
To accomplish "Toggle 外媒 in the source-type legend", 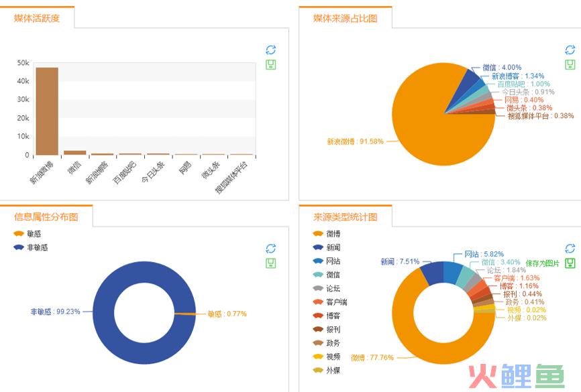I will [327, 370].
